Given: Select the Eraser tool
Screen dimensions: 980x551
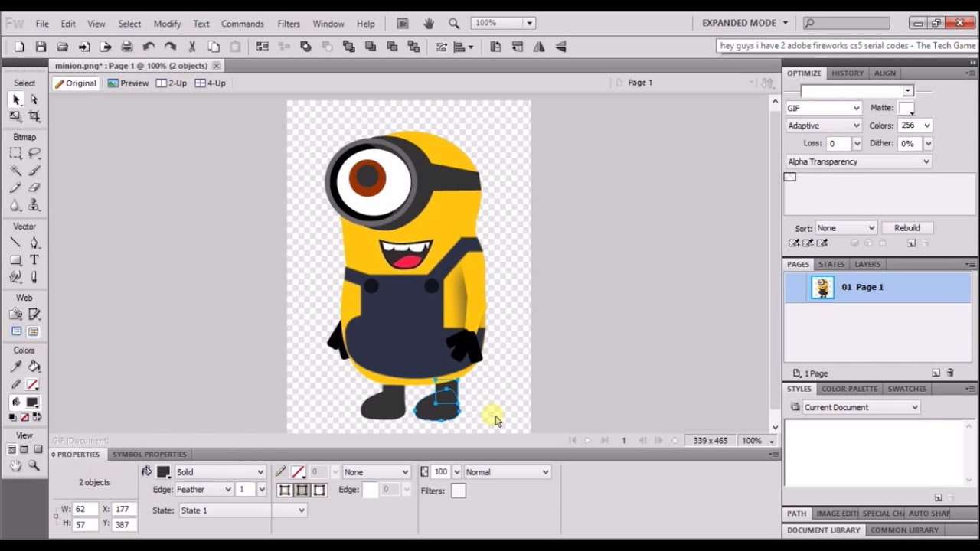Looking at the screenshot, I should (34, 188).
